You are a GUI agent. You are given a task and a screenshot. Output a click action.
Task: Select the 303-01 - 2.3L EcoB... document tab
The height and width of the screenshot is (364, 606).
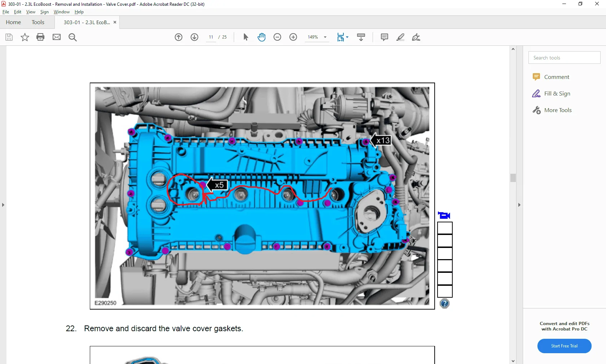coord(87,22)
